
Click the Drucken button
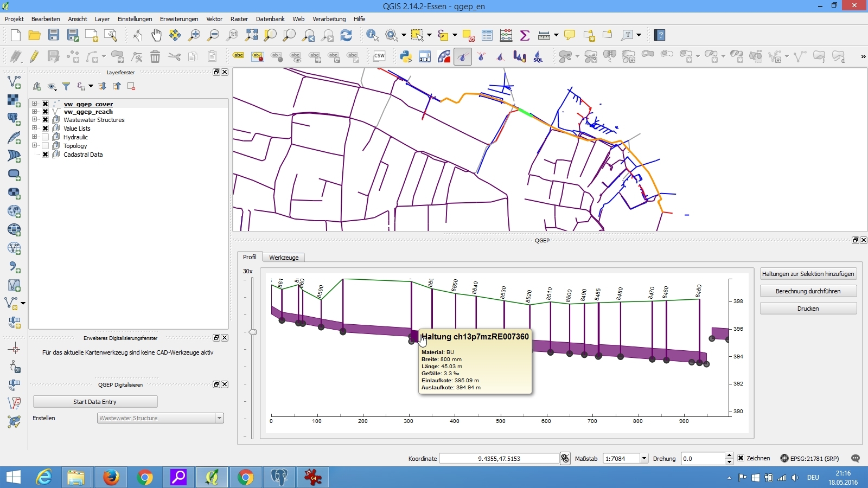pos(808,309)
